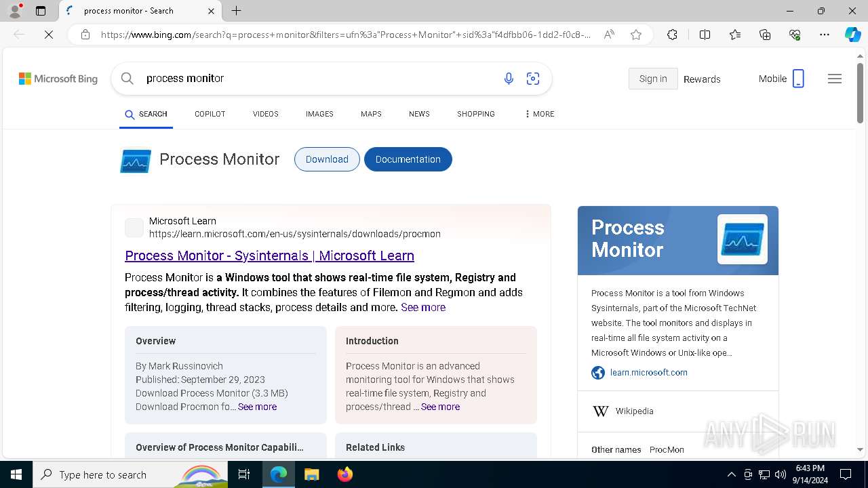Switch to the IMAGES tab

319,114
